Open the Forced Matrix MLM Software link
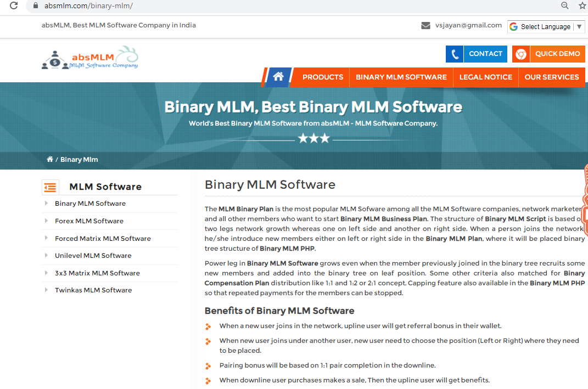Viewport: 588px width, 389px height. click(x=103, y=239)
